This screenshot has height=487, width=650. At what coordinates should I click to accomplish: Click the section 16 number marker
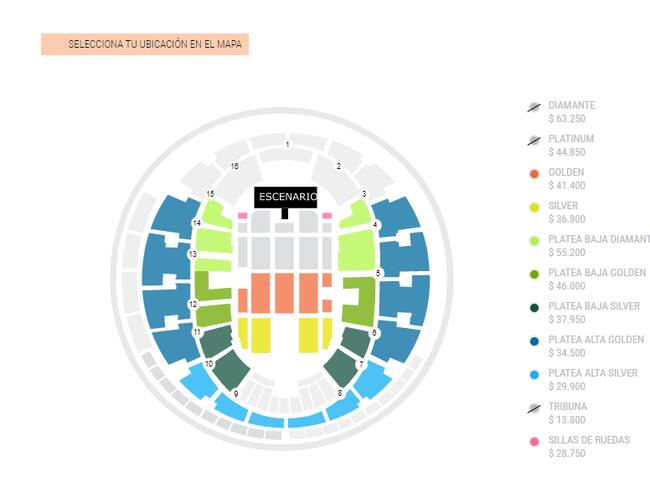(235, 166)
